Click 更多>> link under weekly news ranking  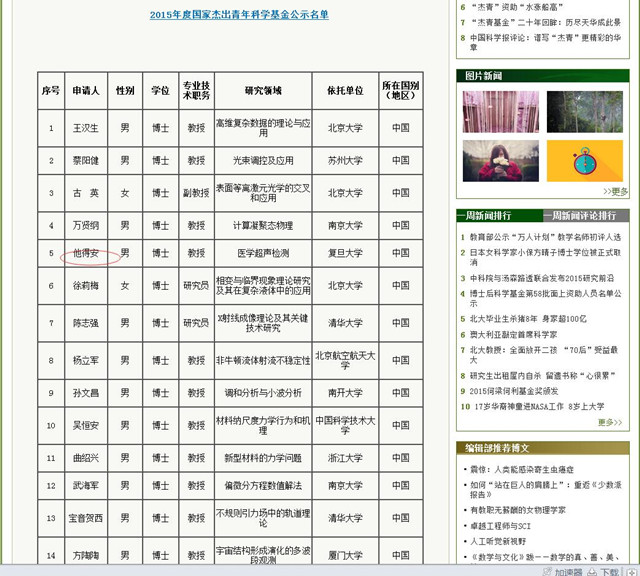[609, 422]
